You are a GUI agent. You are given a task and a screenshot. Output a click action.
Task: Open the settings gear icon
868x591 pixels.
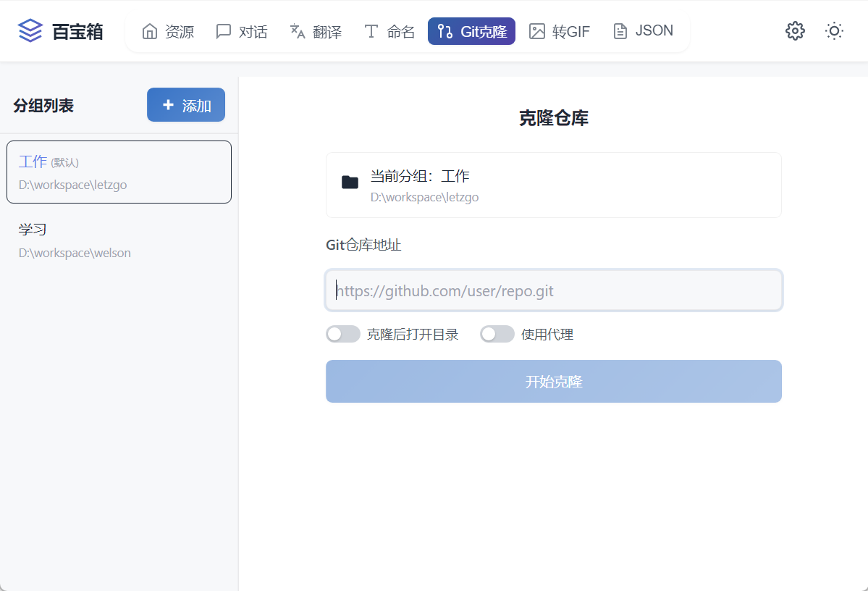point(795,30)
